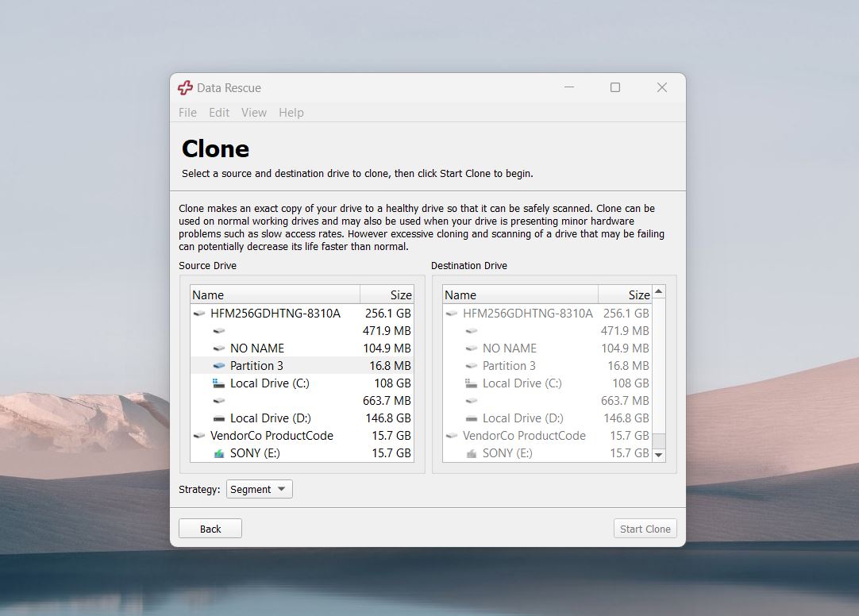Open the File menu
This screenshot has width=859, height=616.
(x=187, y=112)
